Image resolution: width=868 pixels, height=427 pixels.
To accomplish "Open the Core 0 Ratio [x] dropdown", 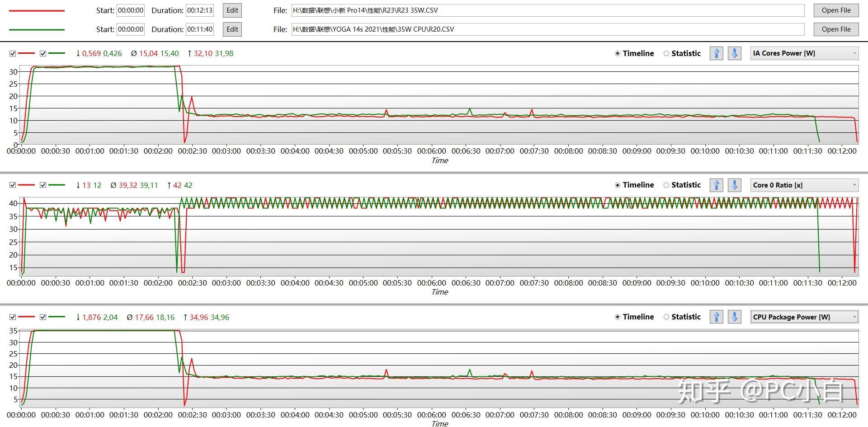I will (804, 185).
